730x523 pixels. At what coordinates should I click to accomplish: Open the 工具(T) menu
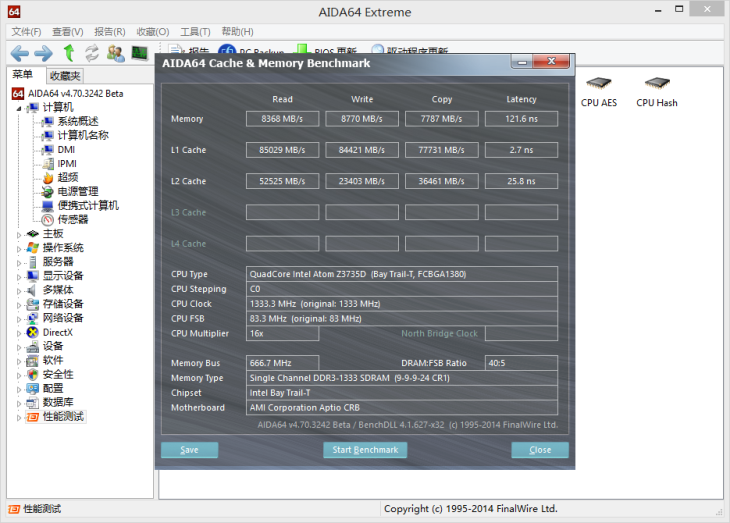(195, 32)
